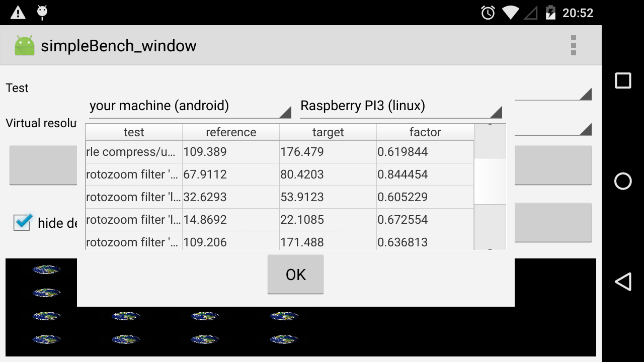
Task: Tap the warning triangle status icon
Action: point(18,13)
